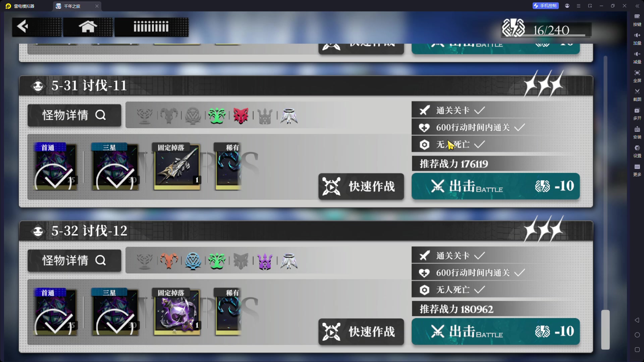644x362 pixels.
Task: Click the stage list scrollbar handle
Action: coord(605,330)
